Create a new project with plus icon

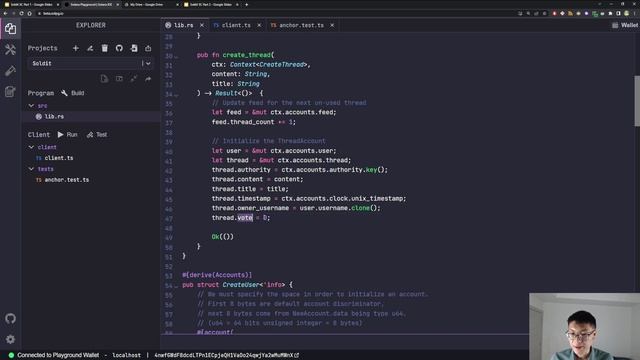(76, 48)
